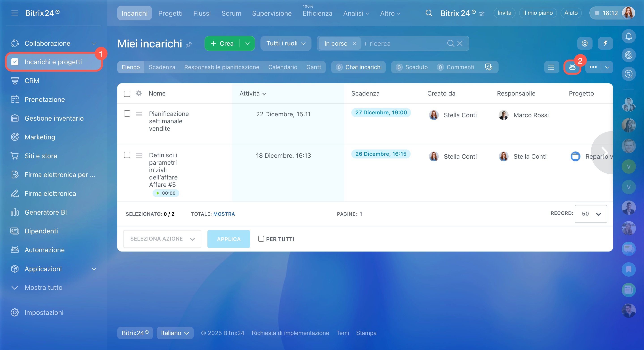Open the settings gear next to search
This screenshot has width=644, height=350.
tap(585, 43)
